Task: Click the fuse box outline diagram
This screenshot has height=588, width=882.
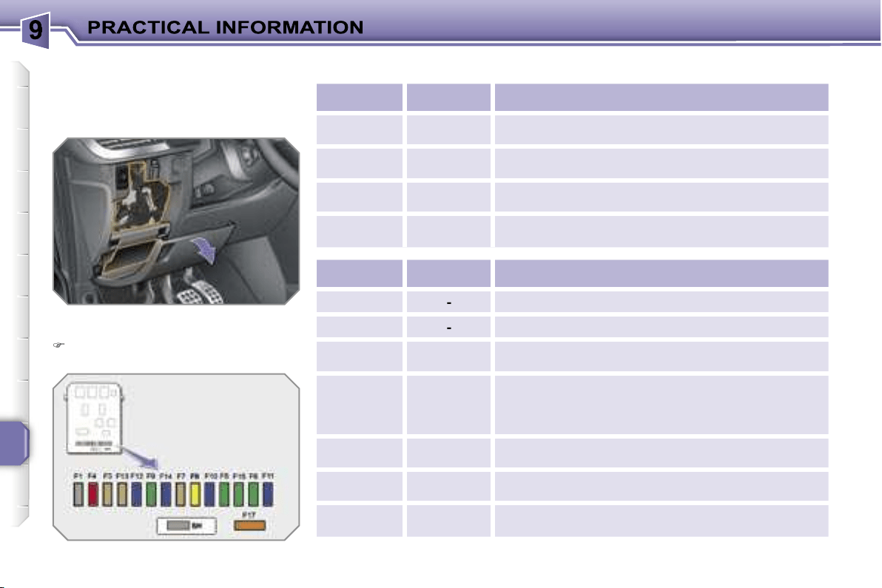Action: click(x=94, y=418)
